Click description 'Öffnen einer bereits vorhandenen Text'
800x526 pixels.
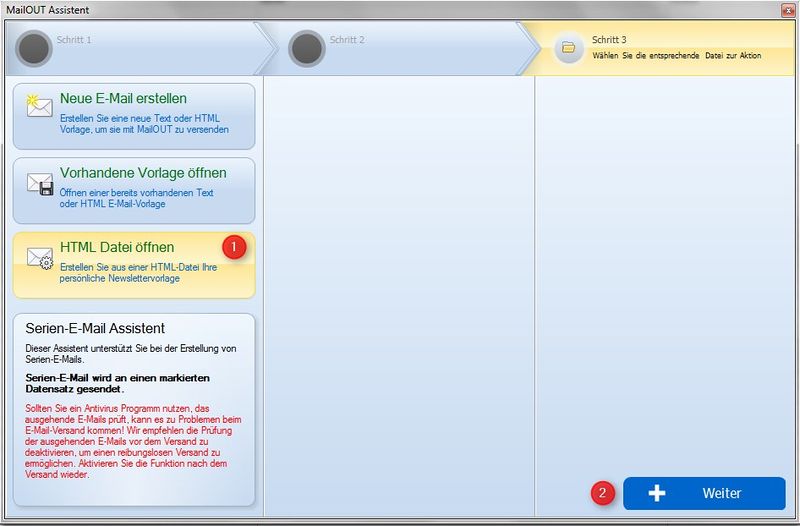coord(136,193)
